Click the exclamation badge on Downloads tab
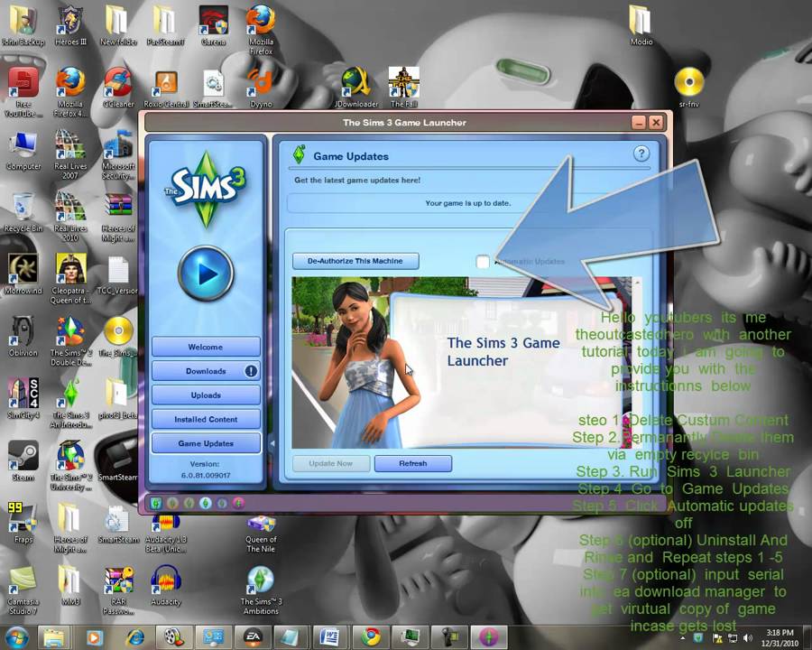Viewport: 812px width, 650px height. 251,371
